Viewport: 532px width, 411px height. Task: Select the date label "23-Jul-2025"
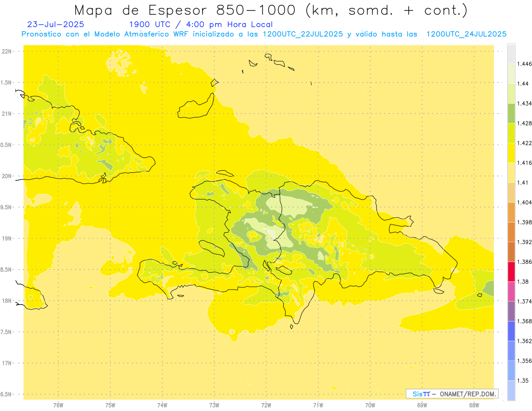click(56, 24)
